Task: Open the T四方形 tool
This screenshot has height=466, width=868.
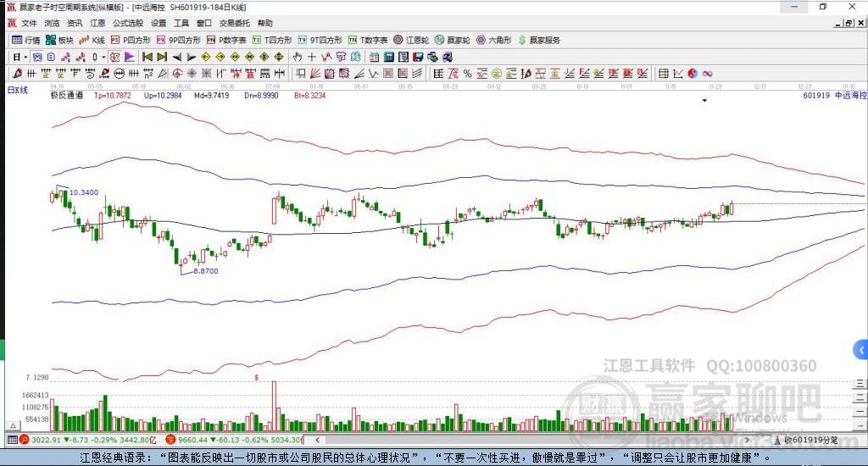Action: click(272, 40)
